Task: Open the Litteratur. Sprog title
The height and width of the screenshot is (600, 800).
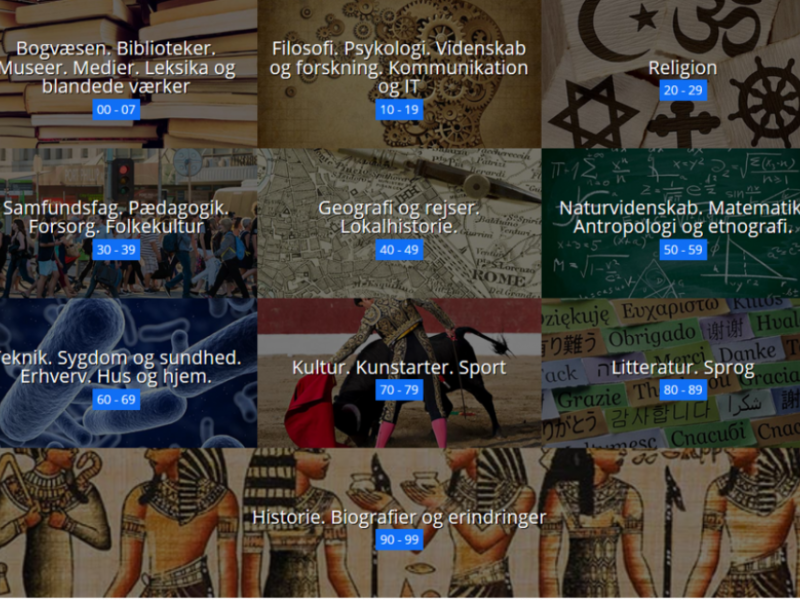Action: 683,367
